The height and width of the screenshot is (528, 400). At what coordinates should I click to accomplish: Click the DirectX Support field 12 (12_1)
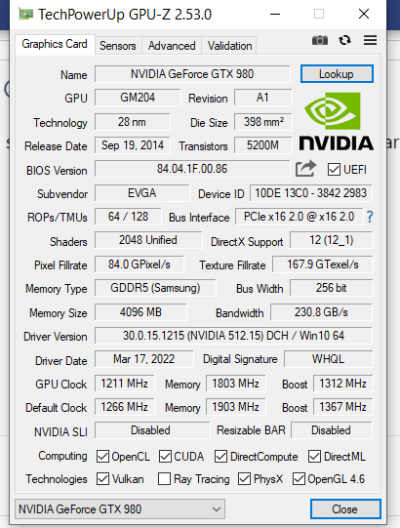pyautogui.click(x=331, y=240)
